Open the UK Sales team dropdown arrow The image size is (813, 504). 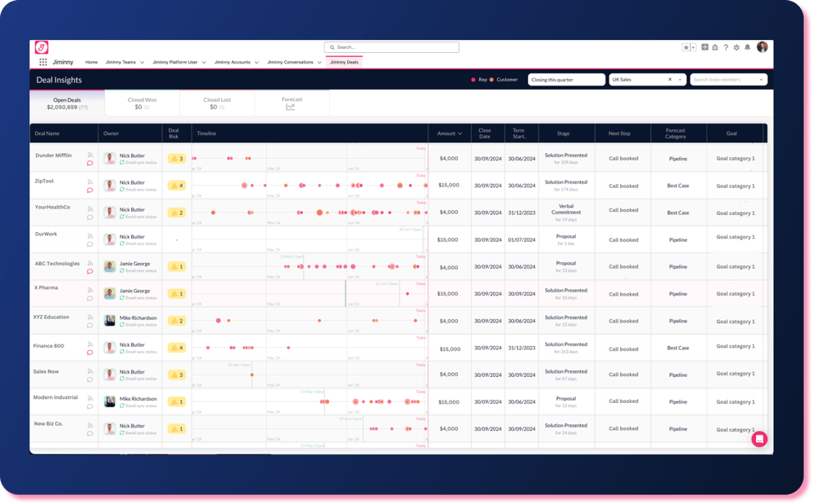679,80
